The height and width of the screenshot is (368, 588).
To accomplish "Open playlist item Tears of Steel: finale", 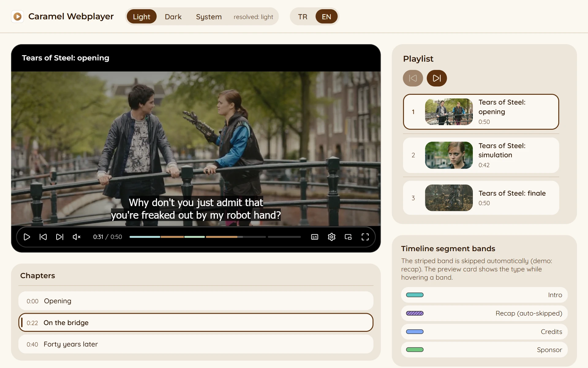I will click(x=481, y=198).
